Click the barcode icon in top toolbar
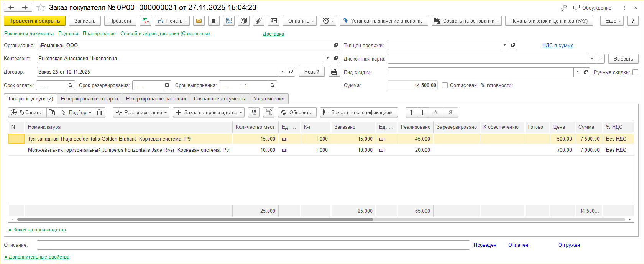This screenshot has width=644, height=264. [x=214, y=21]
